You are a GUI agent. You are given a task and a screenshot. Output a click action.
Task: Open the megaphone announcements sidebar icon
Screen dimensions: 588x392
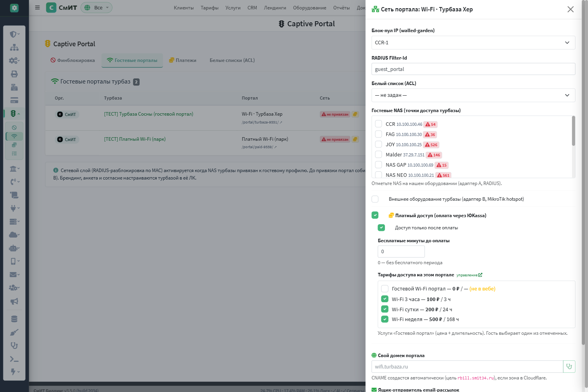[14, 301]
